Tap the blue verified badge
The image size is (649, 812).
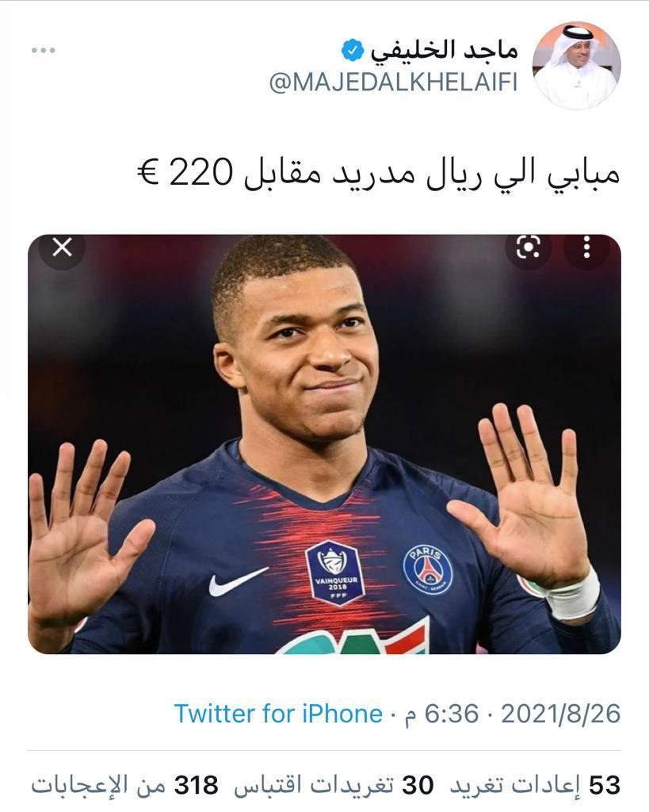click(353, 51)
